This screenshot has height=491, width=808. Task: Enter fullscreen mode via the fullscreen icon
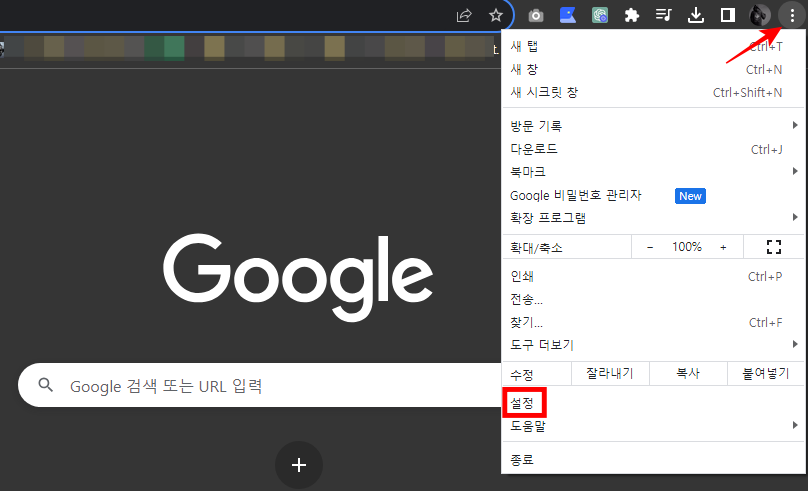tap(773, 247)
